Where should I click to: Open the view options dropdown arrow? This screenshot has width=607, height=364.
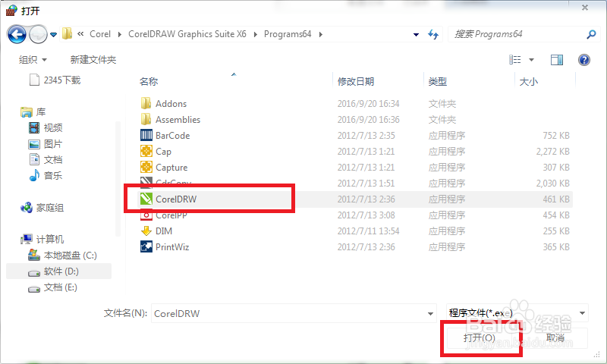point(532,60)
